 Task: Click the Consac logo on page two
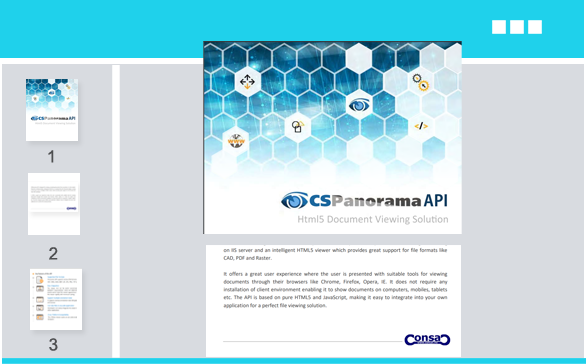[427, 339]
